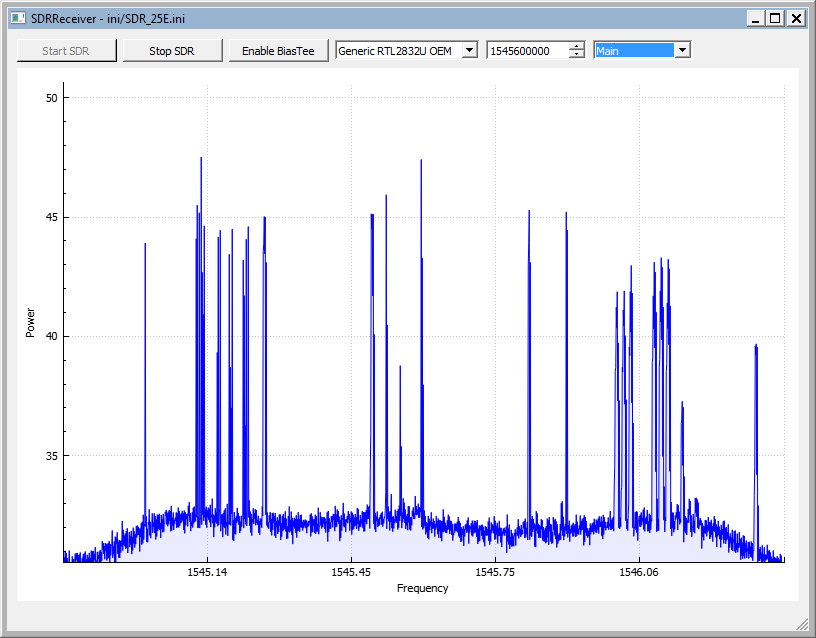Screen dimensions: 816x638
Task: Click the Frequency axis label below the plot
Action: click(x=422, y=588)
